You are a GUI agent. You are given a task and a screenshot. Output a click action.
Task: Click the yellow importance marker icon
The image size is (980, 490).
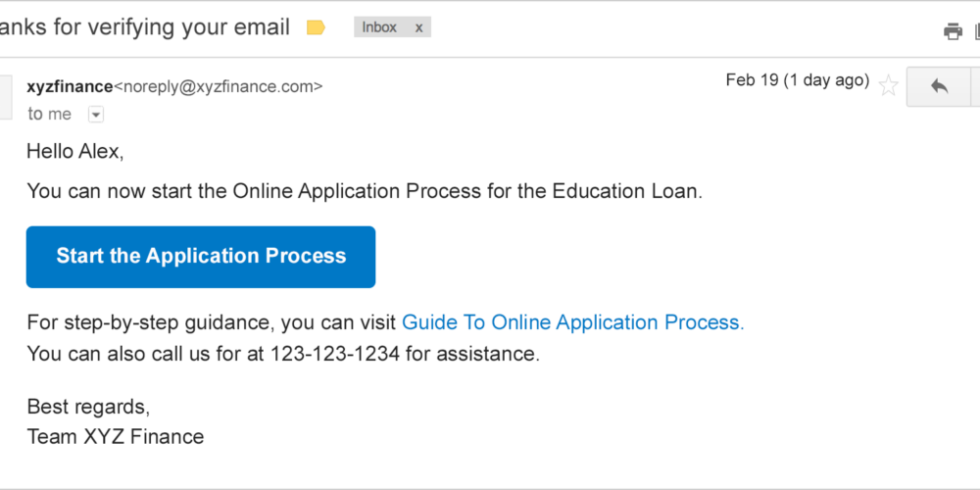pyautogui.click(x=316, y=27)
